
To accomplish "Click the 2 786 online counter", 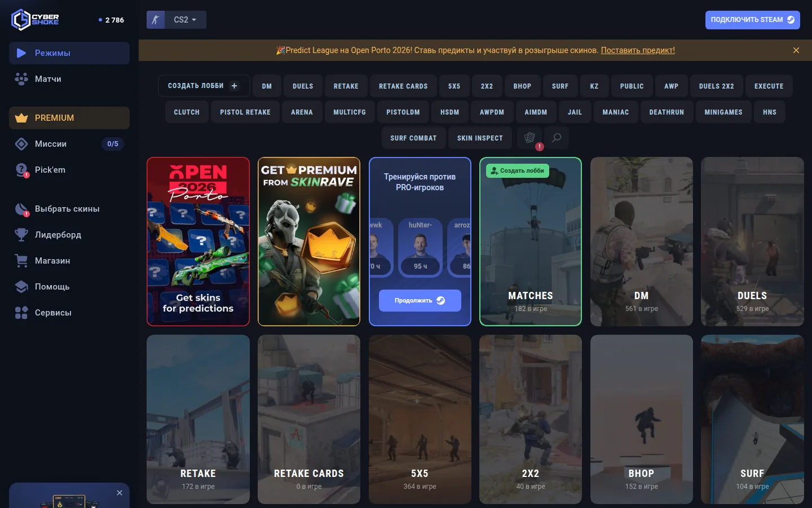I will (111, 20).
